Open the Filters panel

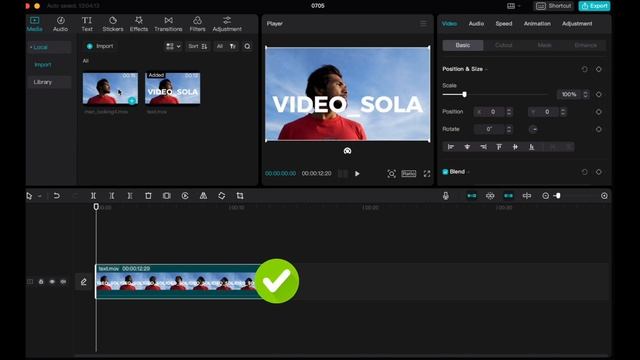point(198,24)
